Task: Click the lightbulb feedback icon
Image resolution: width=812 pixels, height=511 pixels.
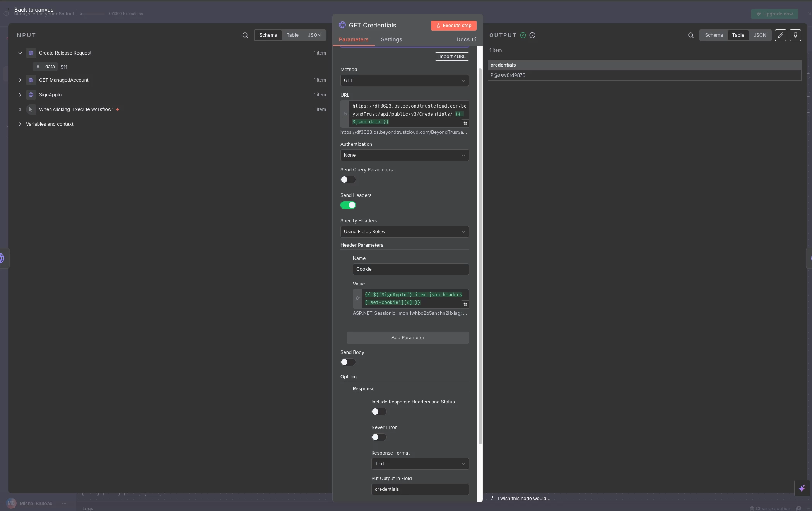Action: (x=492, y=498)
